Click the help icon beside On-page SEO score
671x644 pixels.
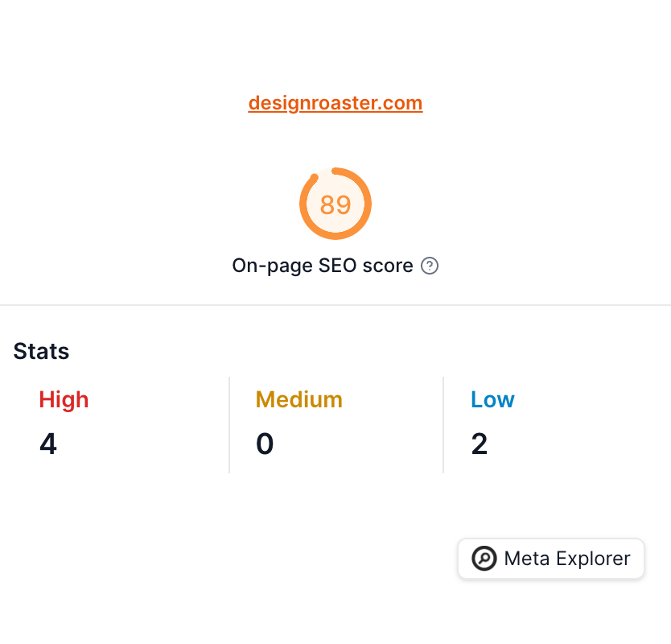(430, 266)
